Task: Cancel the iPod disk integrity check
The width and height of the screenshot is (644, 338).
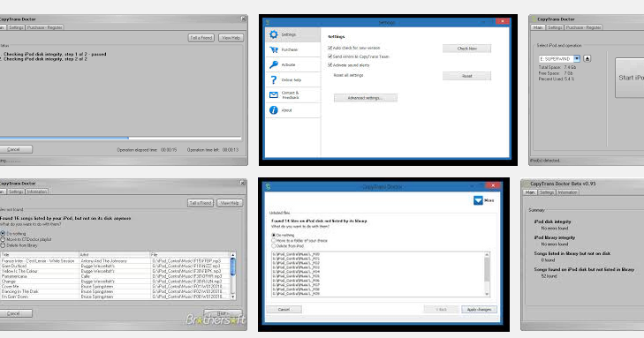Action: tap(15, 149)
